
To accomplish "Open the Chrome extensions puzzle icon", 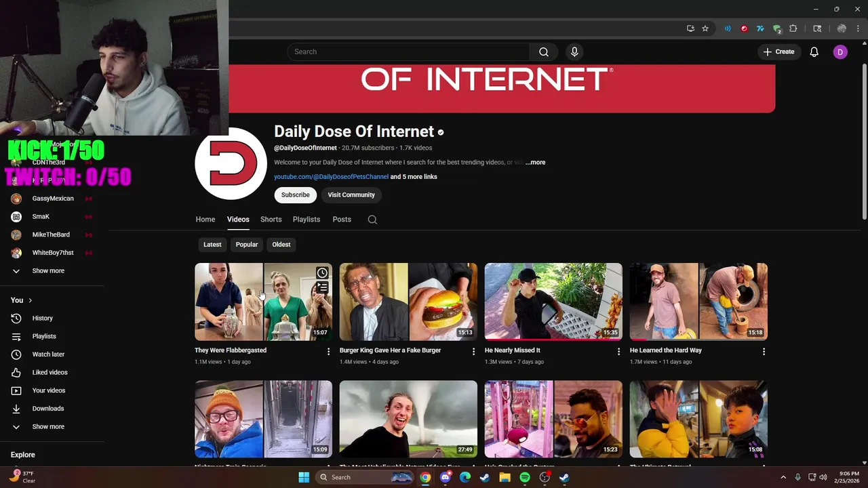I will [793, 28].
